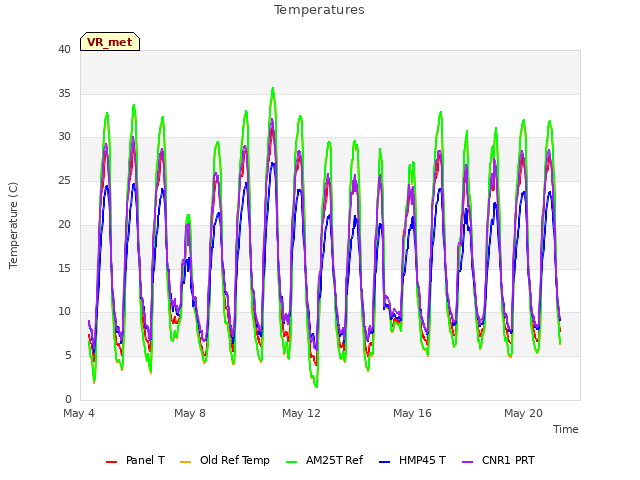Toggle the Old Ref Temp legend entry
The width and height of the screenshot is (640, 480).
click(224, 460)
